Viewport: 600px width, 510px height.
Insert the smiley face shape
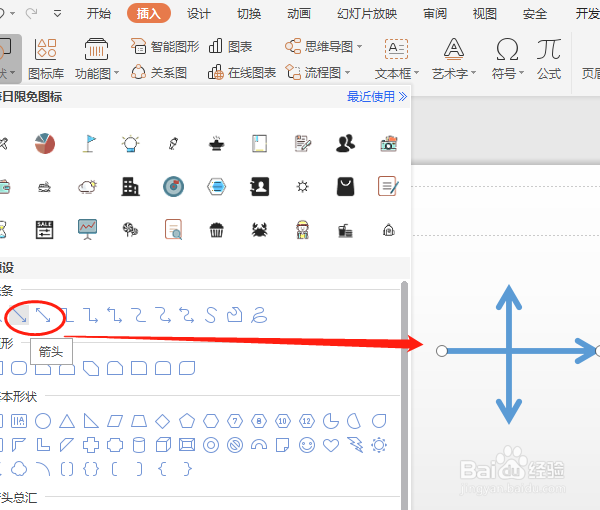coord(307,445)
